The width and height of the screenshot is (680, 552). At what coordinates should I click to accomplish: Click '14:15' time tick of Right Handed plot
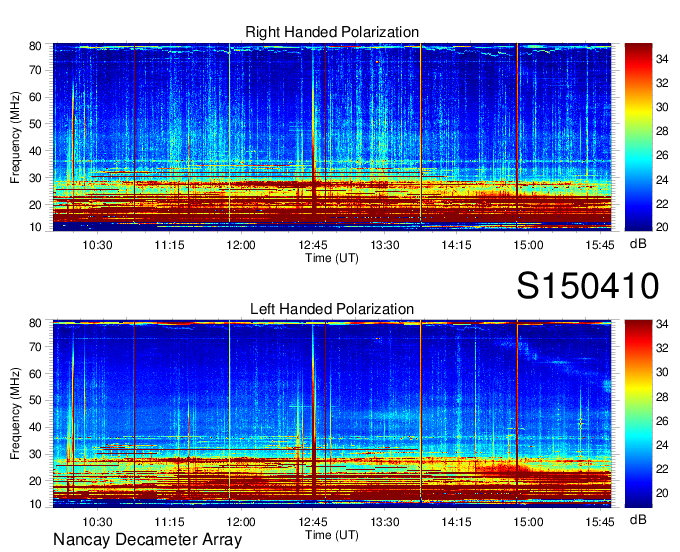456,245
